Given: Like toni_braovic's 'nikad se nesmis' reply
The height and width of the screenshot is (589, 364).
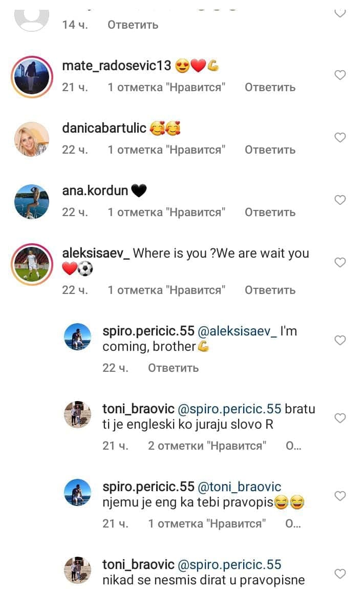Looking at the screenshot, I should click(340, 574).
